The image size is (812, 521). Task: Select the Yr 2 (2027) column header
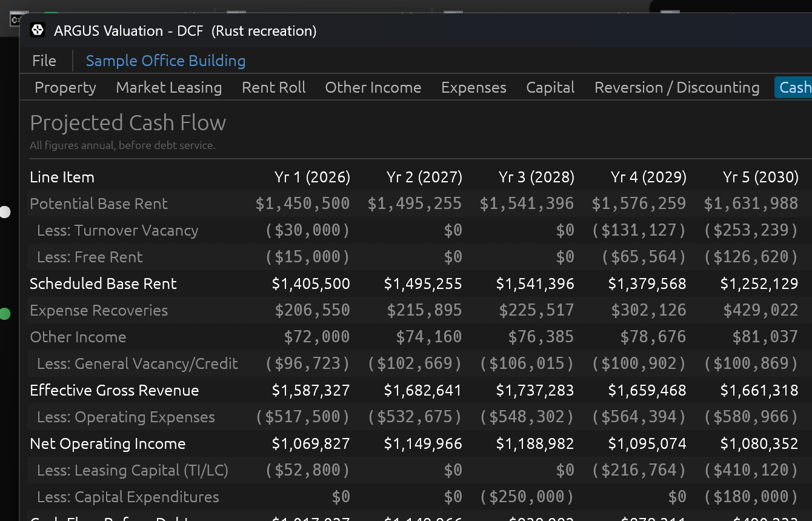424,177
